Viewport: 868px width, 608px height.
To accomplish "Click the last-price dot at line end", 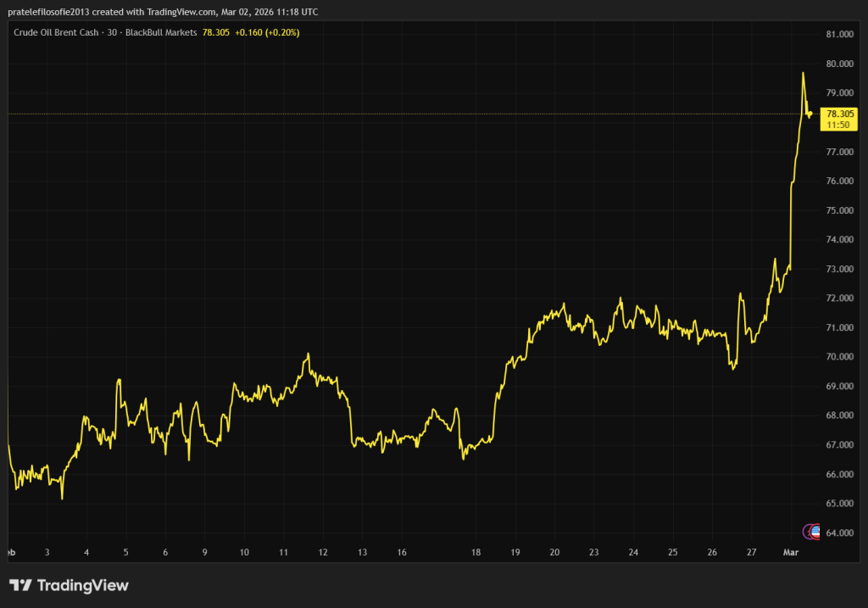I will pos(810,114).
